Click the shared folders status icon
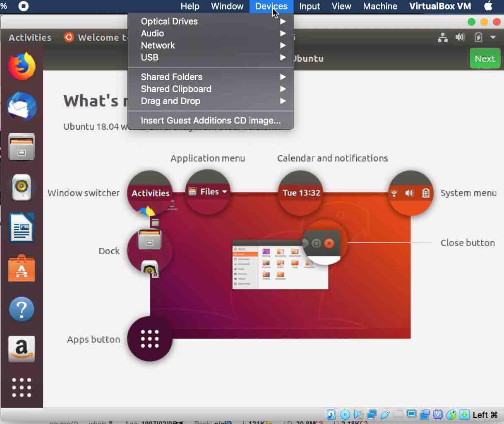Image resolution: width=504 pixels, height=424 pixels. coord(398,414)
